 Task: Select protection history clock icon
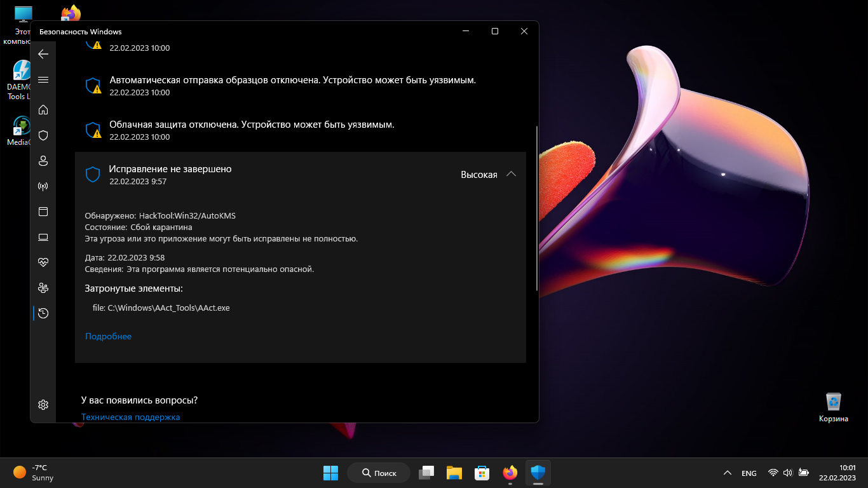[43, 313]
